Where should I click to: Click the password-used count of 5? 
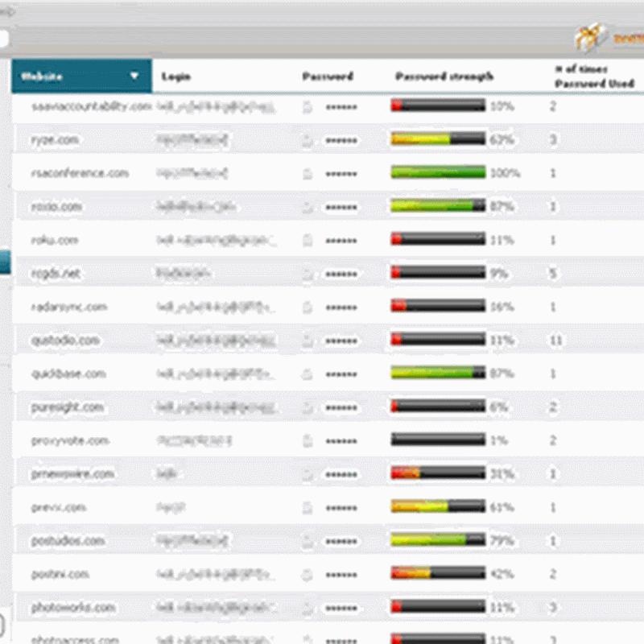(553, 274)
